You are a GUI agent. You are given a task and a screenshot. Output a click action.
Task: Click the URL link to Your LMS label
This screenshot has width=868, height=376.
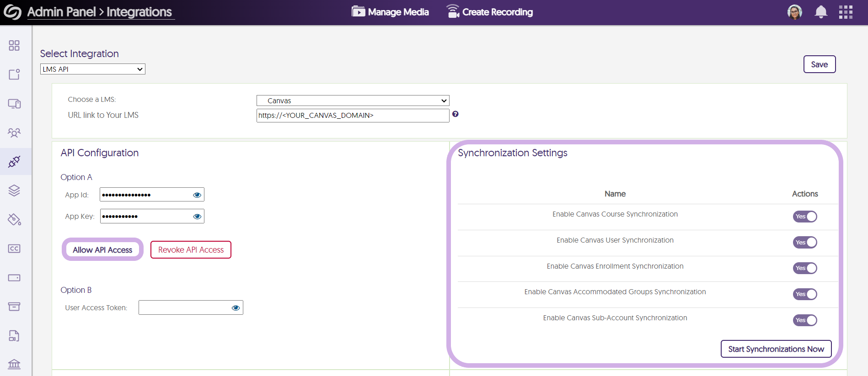point(103,115)
